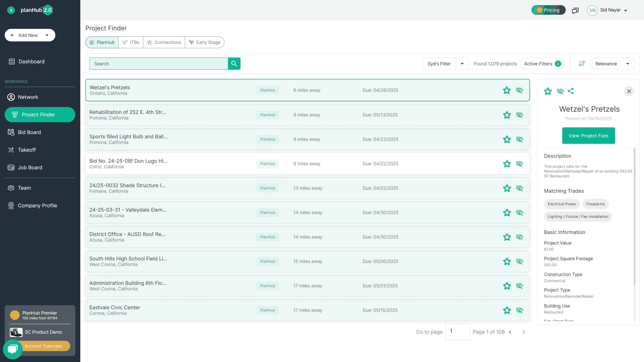
Task: Star the South Hills High School project
Action: coord(507,261)
